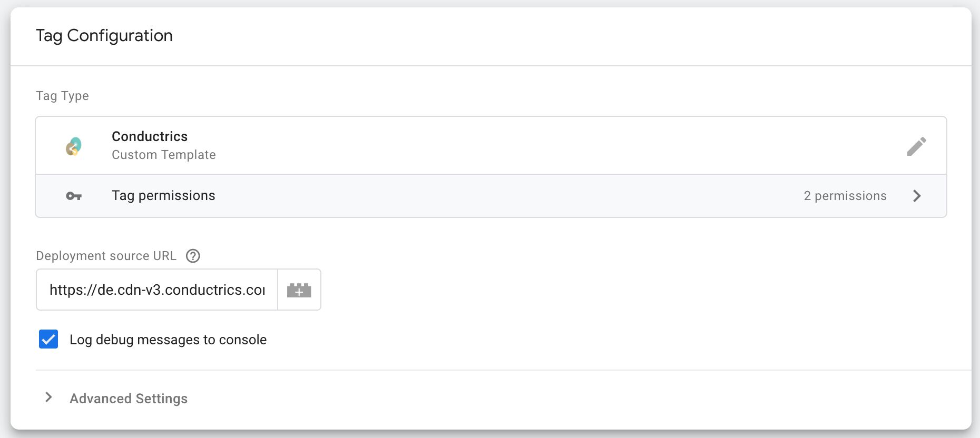This screenshot has height=438, width=980.
Task: Click the Tag Configuration heading
Action: pos(104,35)
